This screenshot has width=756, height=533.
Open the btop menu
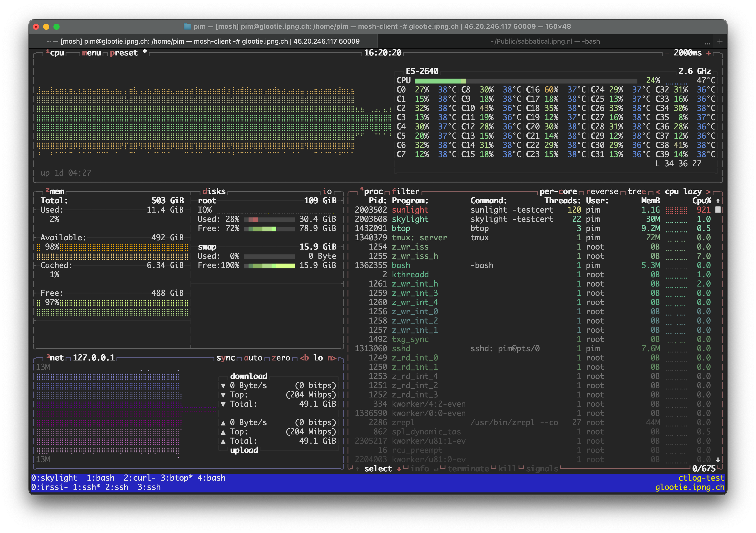tap(91, 53)
